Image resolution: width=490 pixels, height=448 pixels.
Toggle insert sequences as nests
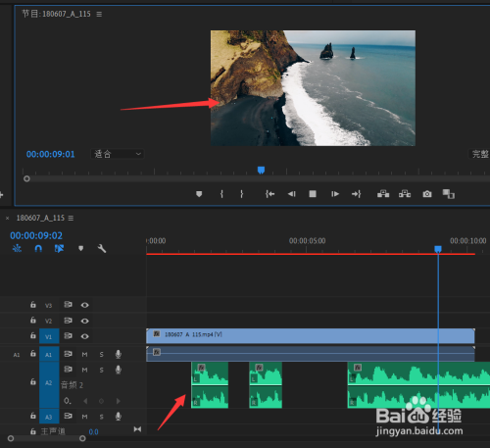coord(17,249)
